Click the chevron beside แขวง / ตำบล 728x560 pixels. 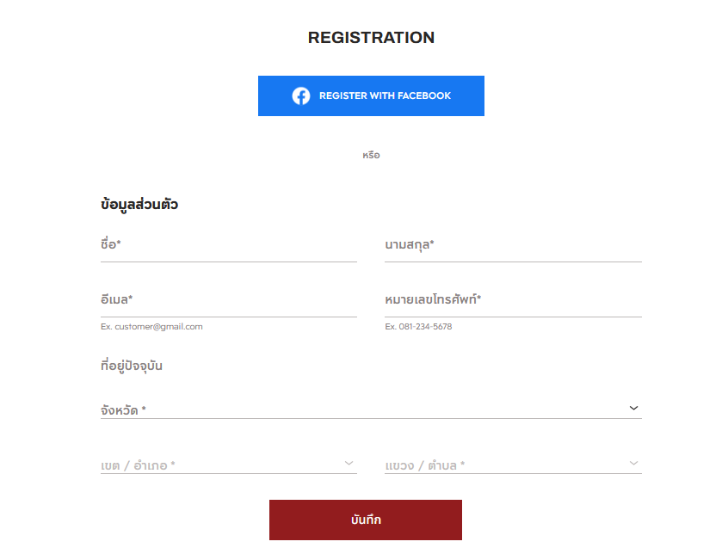(634, 464)
